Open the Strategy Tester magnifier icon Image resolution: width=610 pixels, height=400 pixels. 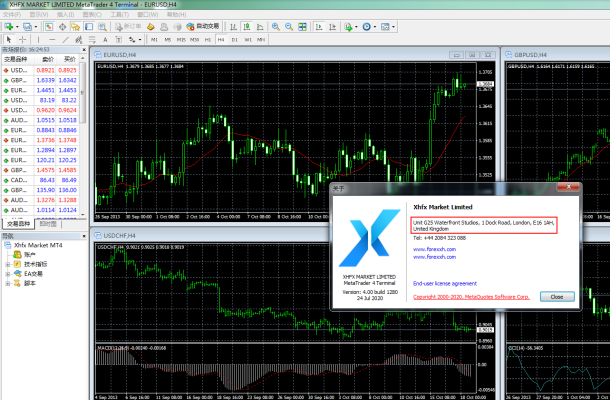tap(102, 27)
